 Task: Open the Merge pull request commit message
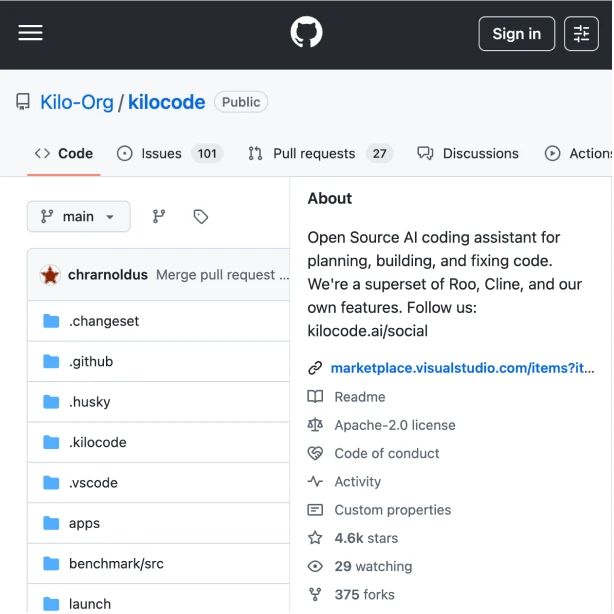[x=222, y=275]
